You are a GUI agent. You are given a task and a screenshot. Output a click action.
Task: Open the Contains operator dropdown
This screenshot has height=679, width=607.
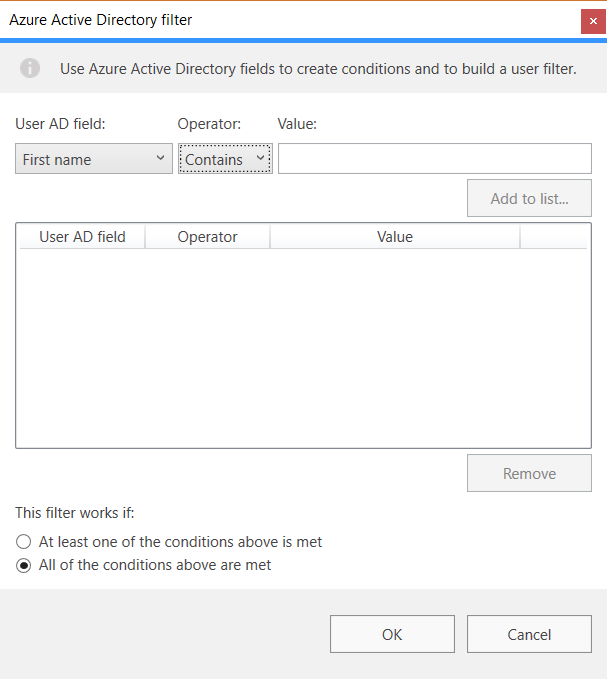coord(225,159)
